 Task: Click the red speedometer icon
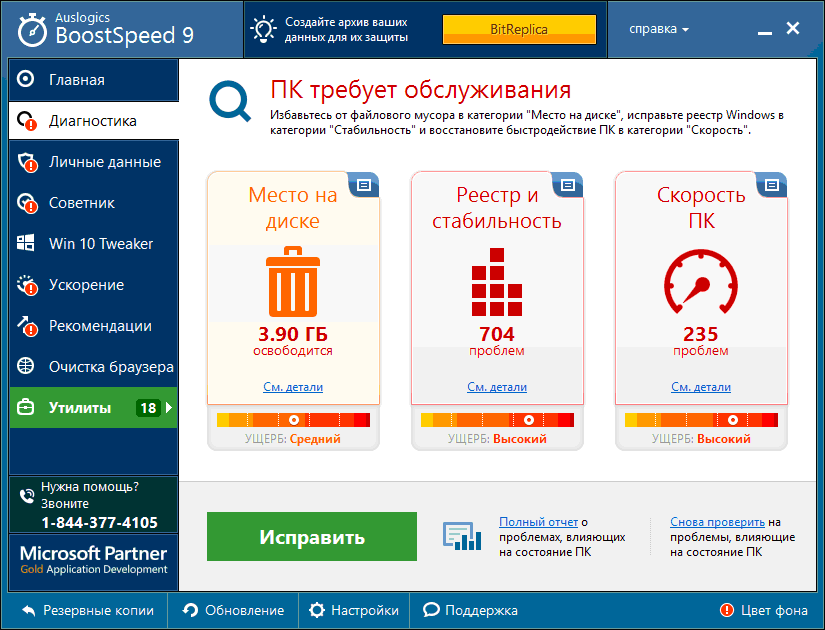point(701,282)
